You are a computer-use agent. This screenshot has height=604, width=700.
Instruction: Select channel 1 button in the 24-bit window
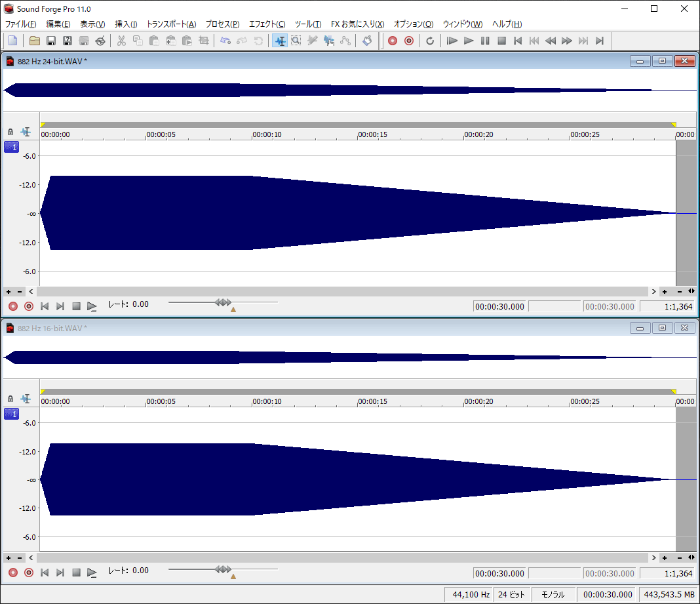12,147
